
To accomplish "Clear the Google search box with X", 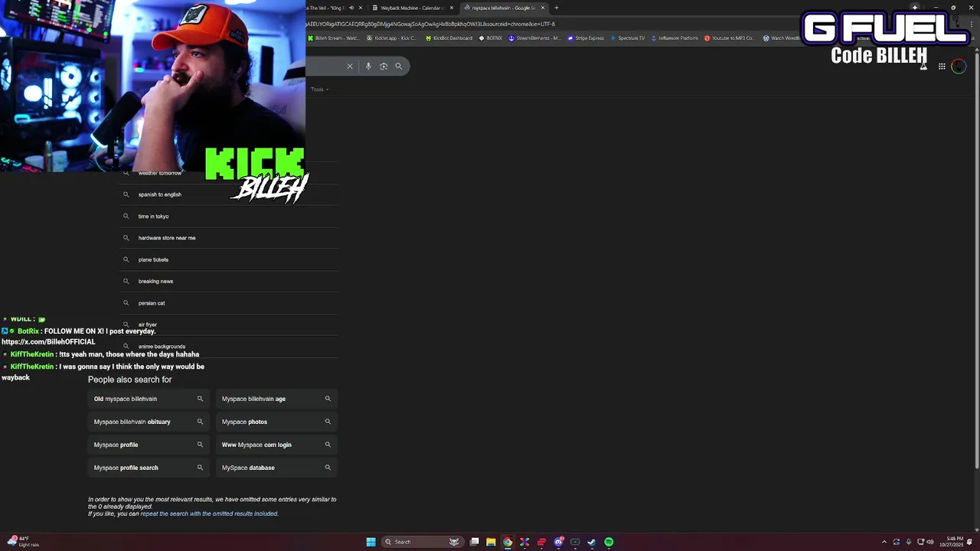I will tap(350, 66).
